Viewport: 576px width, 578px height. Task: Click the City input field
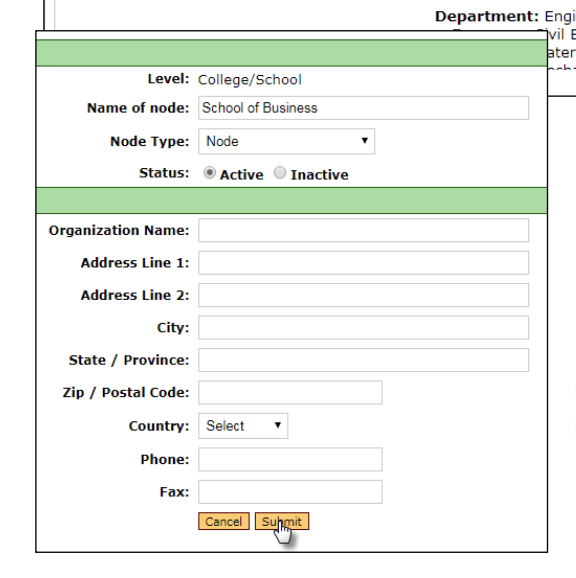(x=363, y=328)
